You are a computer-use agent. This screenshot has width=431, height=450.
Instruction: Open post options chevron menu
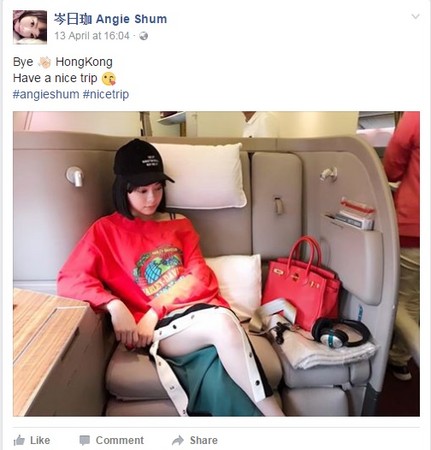(415, 16)
